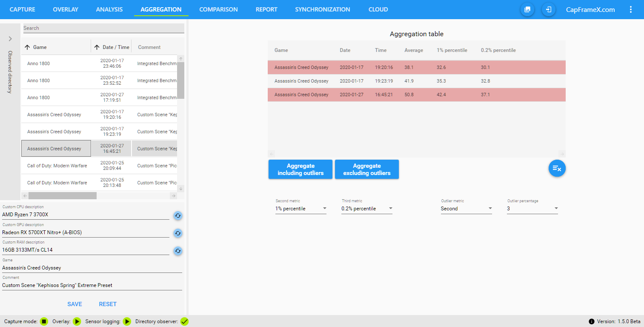Refresh the Custom CPU description
This screenshot has height=327, width=644.
[x=178, y=216]
